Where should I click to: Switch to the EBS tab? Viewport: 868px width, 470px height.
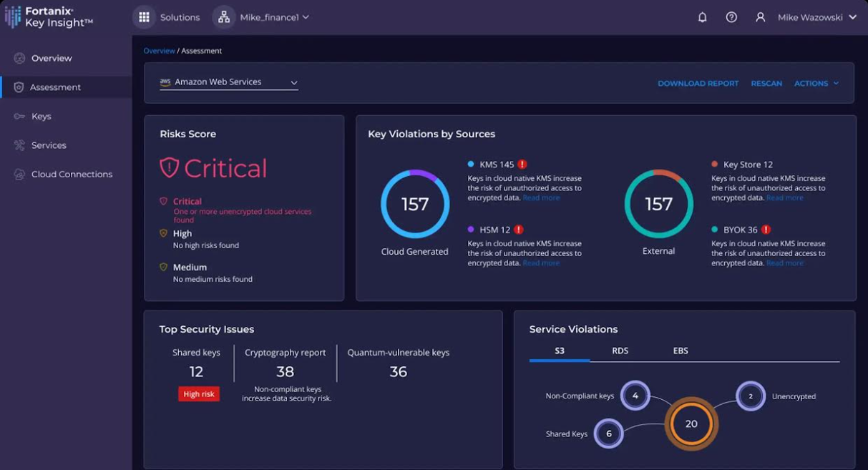point(681,351)
